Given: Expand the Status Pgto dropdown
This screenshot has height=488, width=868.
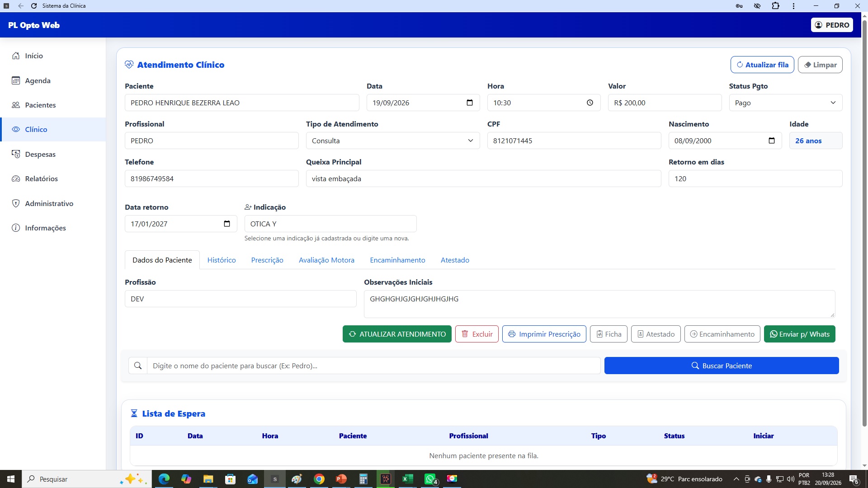Looking at the screenshot, I should (785, 103).
